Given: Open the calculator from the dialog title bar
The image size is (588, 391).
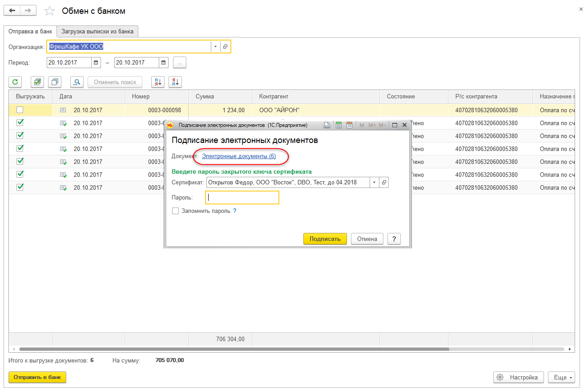Looking at the screenshot, I should tap(338, 126).
